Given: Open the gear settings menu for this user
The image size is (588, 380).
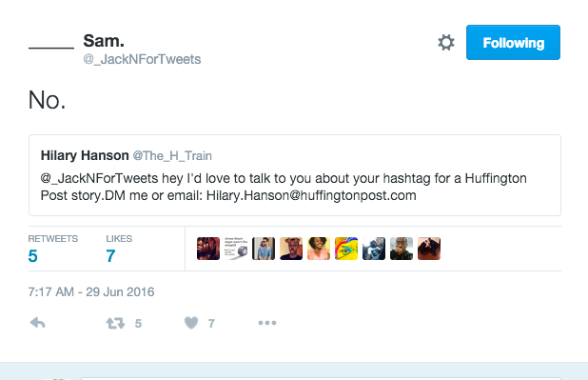Looking at the screenshot, I should [446, 43].
